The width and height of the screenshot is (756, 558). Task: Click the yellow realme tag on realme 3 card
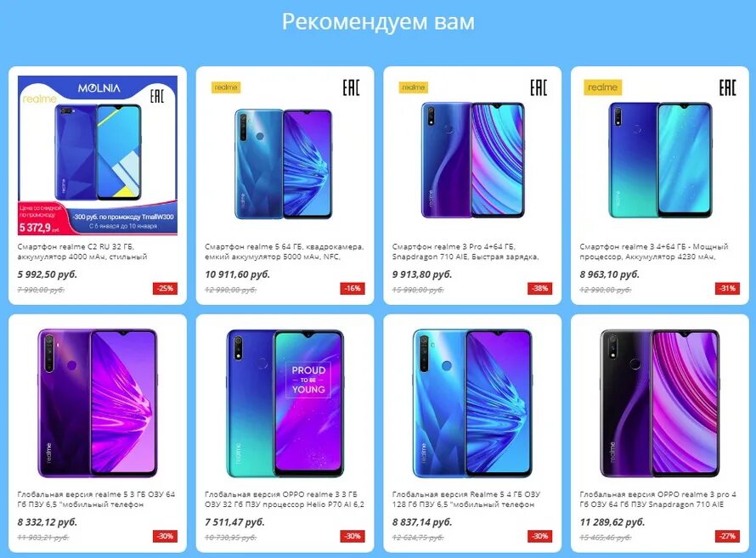coord(603,87)
